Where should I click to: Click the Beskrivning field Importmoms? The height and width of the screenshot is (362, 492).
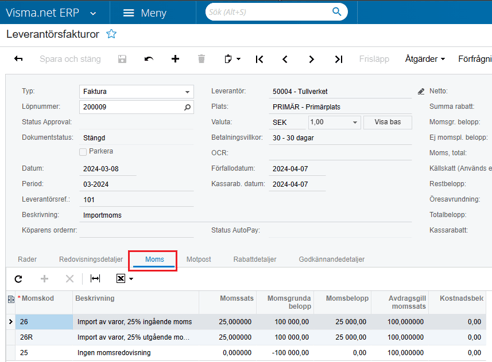tap(247, 215)
